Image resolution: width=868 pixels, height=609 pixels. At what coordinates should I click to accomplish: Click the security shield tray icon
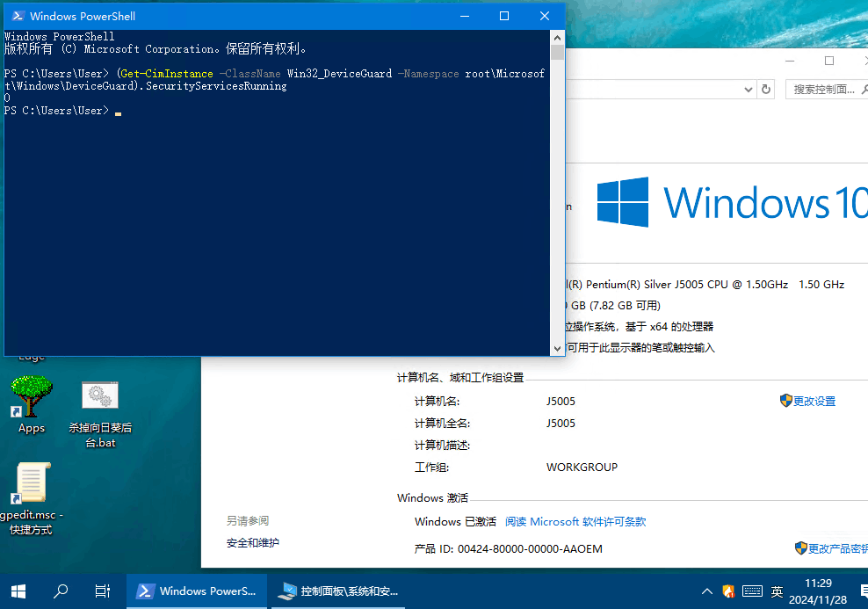[x=728, y=591]
